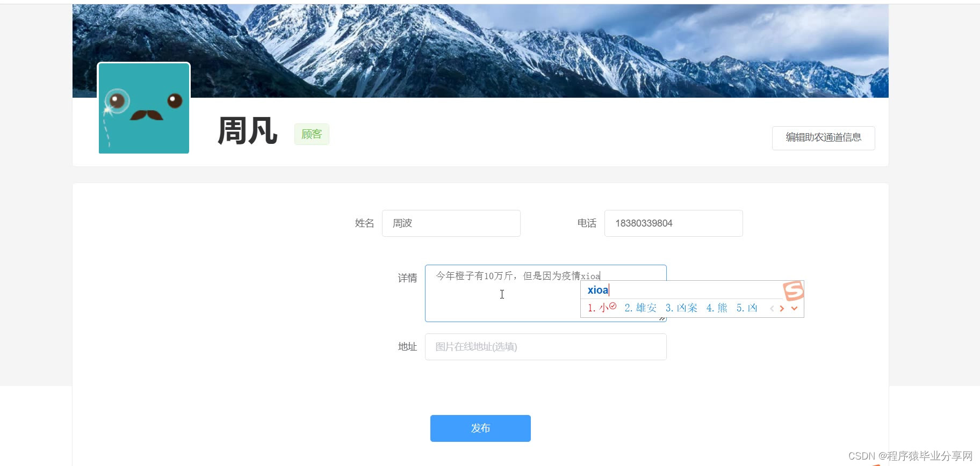Choose IME candidate 3 凶案
The image size is (980, 466).
(681, 308)
